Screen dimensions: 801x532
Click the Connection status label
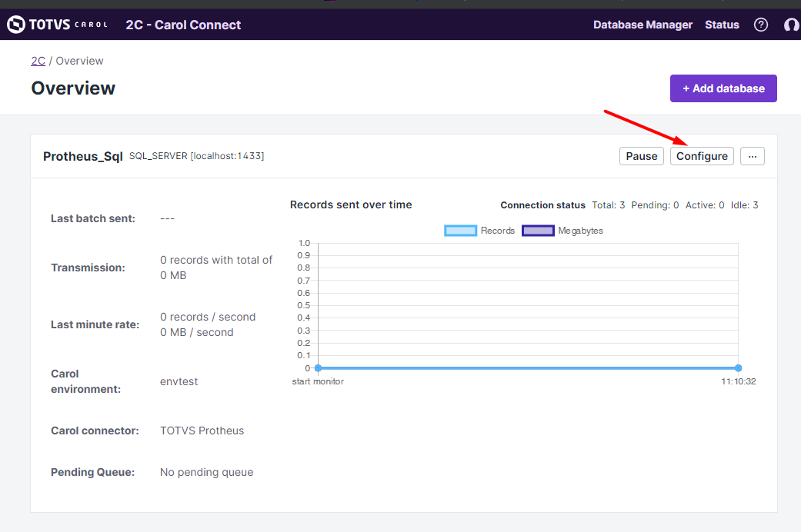[x=542, y=205]
